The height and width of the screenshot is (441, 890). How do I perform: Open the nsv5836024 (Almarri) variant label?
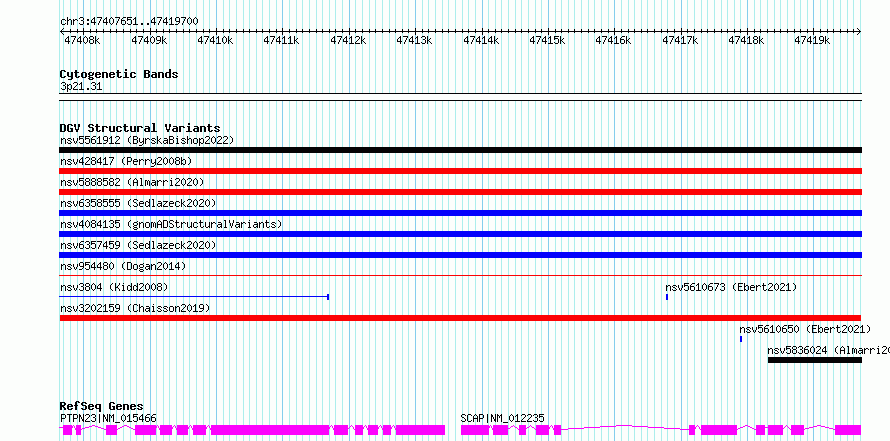pos(828,350)
